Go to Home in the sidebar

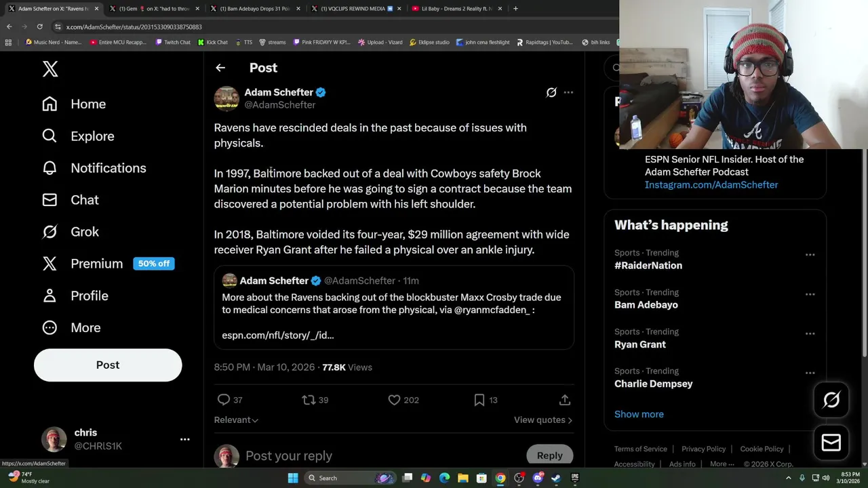click(x=74, y=104)
